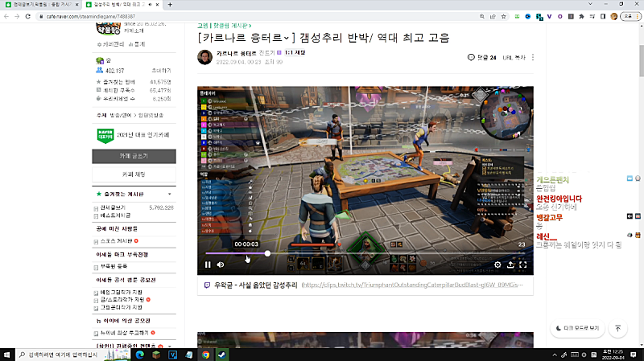
Task: Click the 카페 채팅 button
Action: pos(134,174)
